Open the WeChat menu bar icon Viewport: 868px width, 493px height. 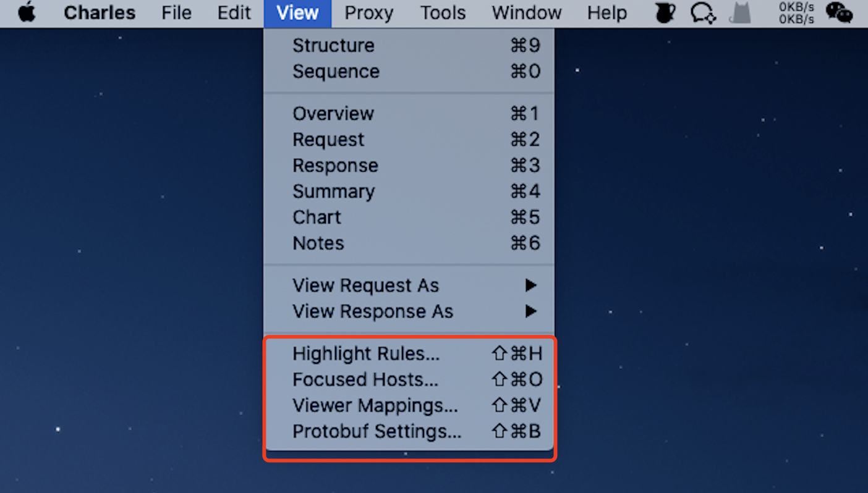point(839,12)
